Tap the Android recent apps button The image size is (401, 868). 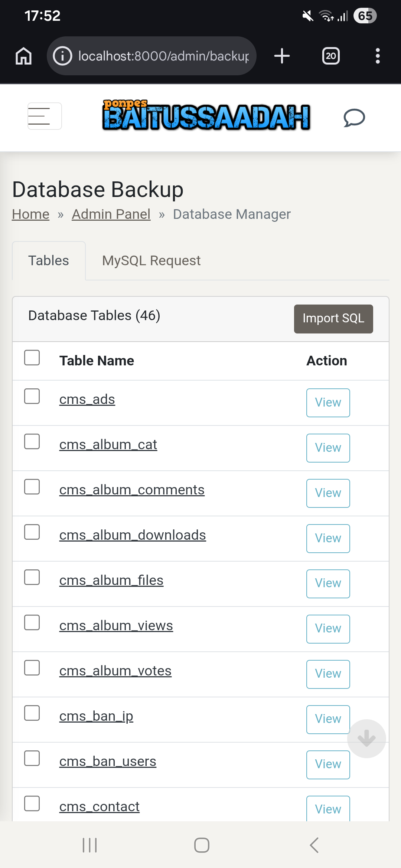pos(89,845)
